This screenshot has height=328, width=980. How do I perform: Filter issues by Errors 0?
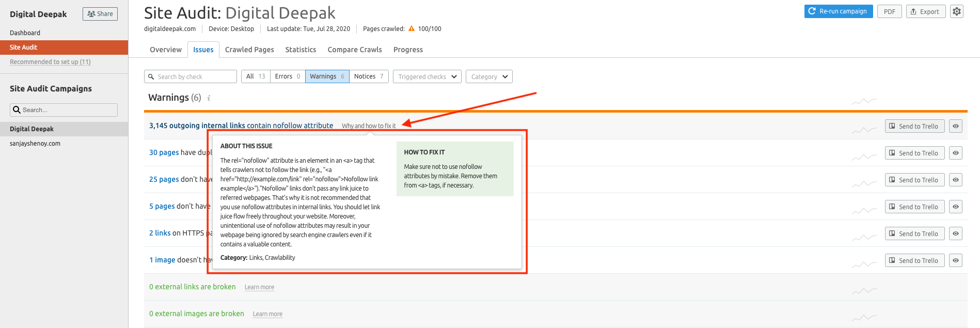point(288,76)
